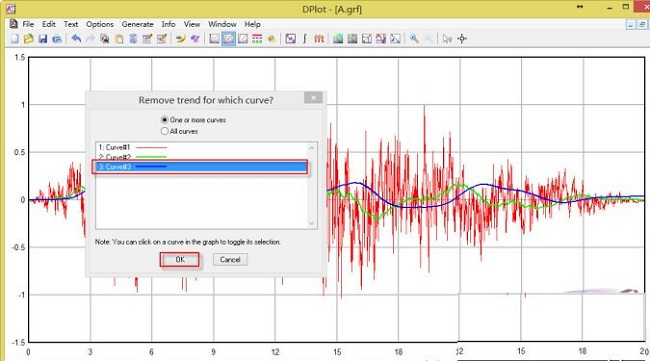
Task: Open the Info menu
Action: point(168,24)
